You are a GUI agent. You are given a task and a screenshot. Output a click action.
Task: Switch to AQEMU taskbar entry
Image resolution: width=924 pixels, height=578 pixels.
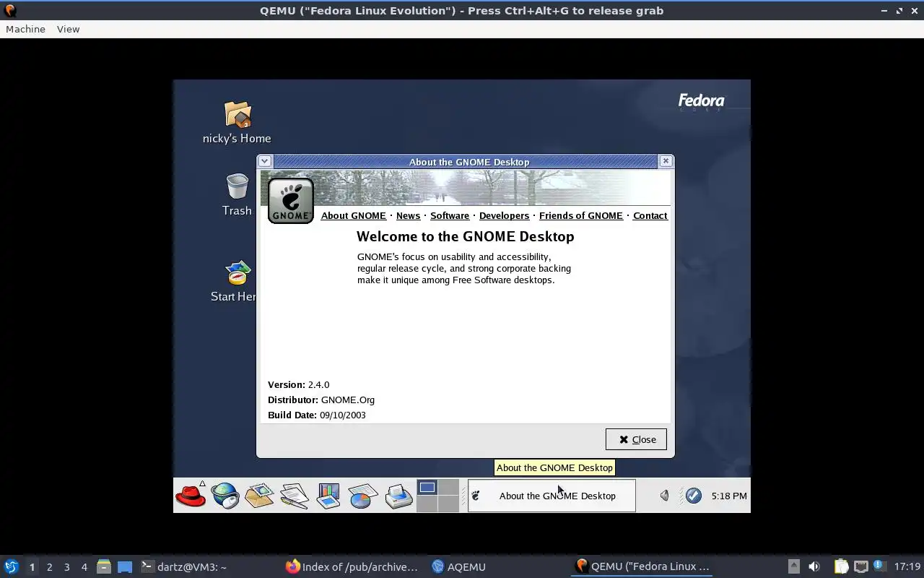[459, 566]
